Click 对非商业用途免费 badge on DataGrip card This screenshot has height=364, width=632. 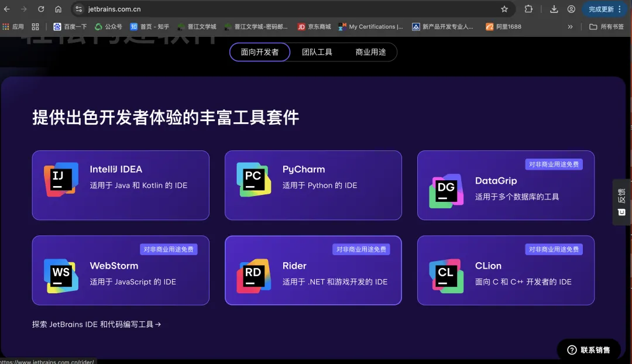(554, 164)
